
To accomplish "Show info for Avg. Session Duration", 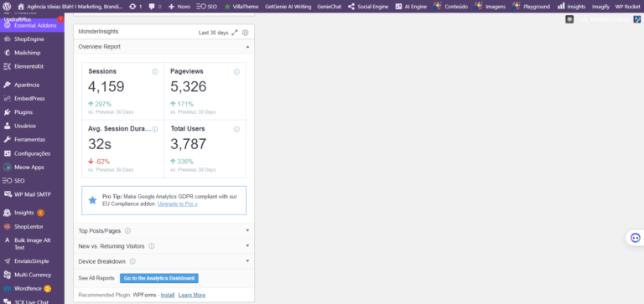I will (155, 129).
